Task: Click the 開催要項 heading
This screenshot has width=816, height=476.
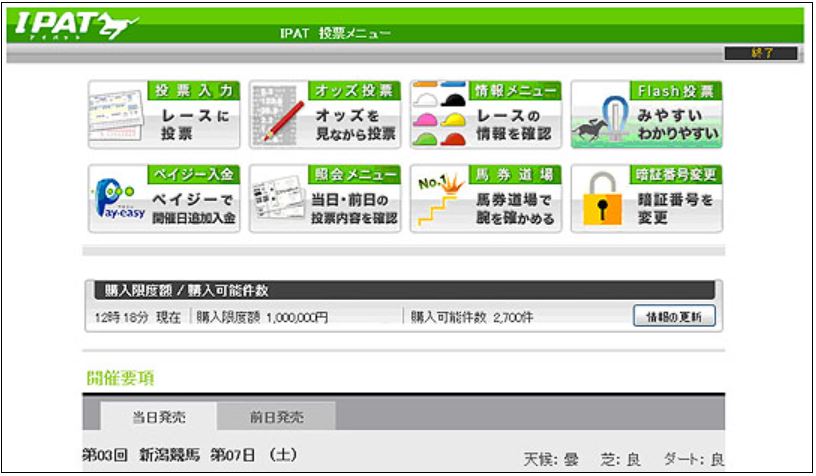Action: point(120,378)
